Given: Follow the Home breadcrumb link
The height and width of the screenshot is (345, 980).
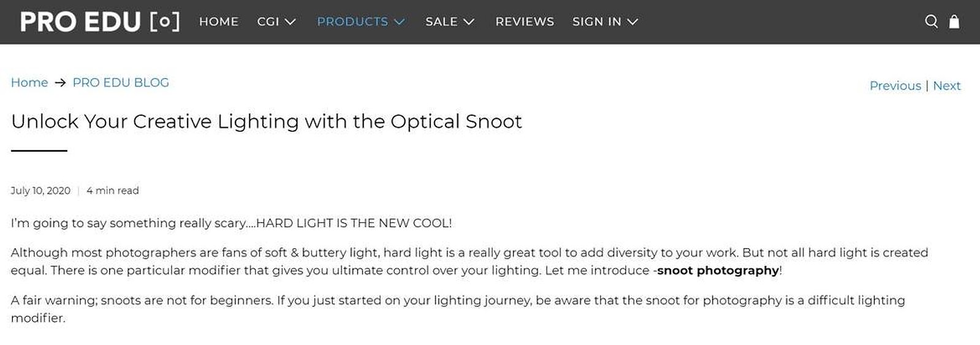Looking at the screenshot, I should (29, 83).
